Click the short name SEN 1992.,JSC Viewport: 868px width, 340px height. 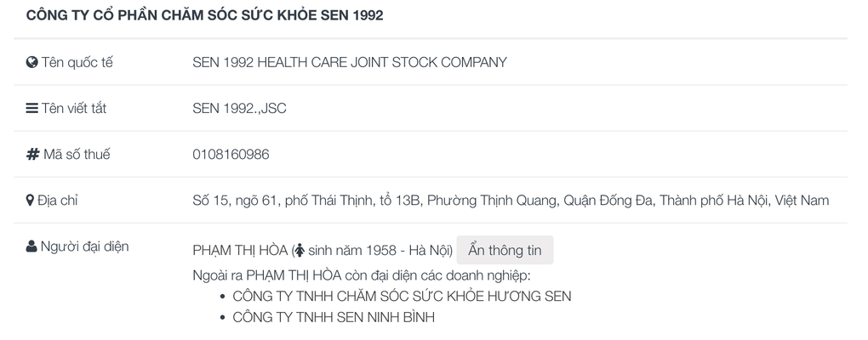[239, 108]
